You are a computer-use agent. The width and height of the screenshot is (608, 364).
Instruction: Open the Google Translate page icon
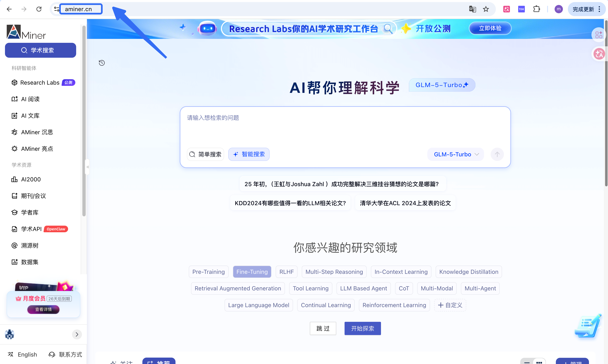pyautogui.click(x=472, y=9)
